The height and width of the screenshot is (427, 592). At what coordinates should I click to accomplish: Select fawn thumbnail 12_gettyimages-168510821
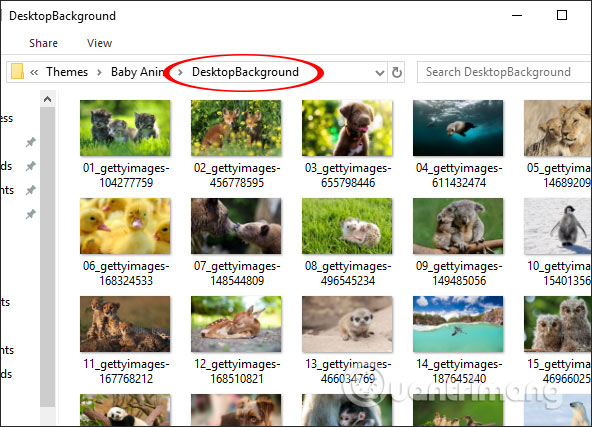click(236, 324)
